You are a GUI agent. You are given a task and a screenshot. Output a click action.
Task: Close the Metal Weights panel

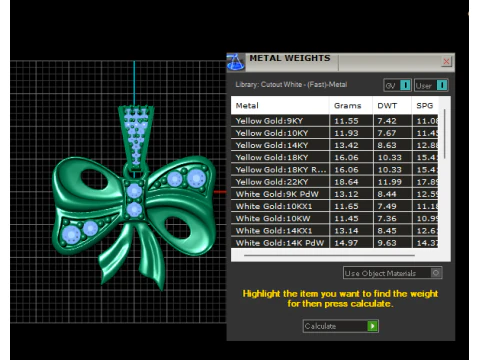point(446,62)
